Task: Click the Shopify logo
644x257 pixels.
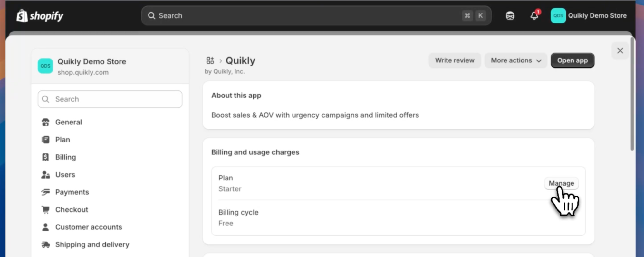Action: [40, 15]
